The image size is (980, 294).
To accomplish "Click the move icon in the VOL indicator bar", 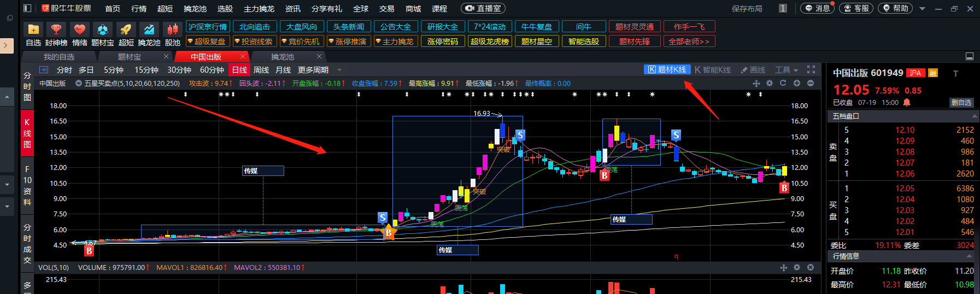I will (783, 267).
